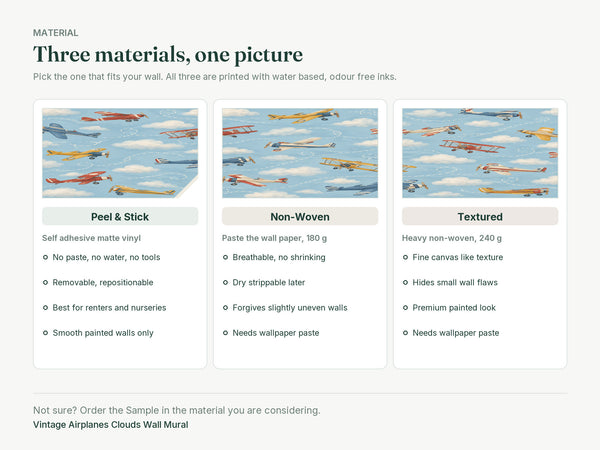Click the Order the Sample hint text
600x450 pixels.
tap(177, 410)
